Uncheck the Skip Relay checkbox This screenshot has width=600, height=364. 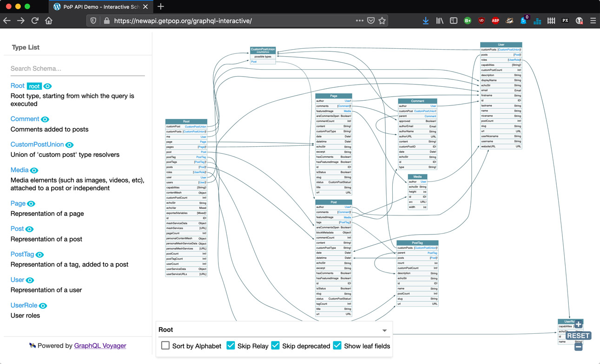pyautogui.click(x=231, y=345)
